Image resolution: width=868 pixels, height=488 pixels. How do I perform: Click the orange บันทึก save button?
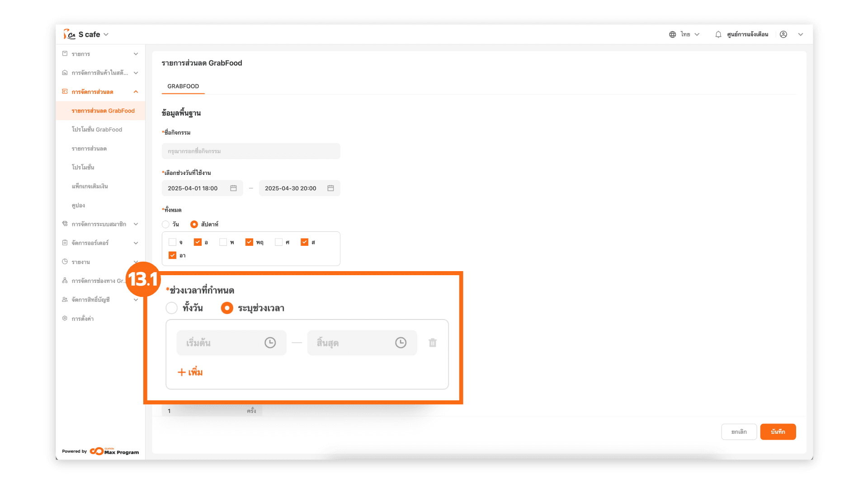778,432
